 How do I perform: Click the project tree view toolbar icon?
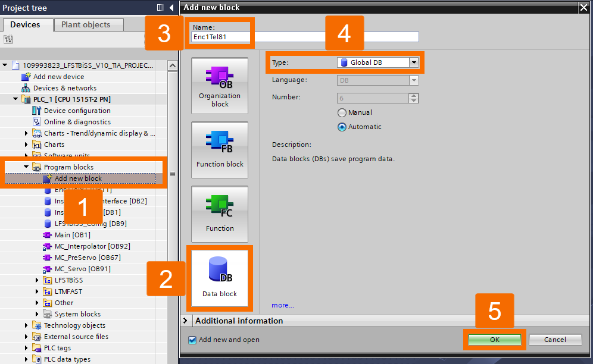point(8,39)
